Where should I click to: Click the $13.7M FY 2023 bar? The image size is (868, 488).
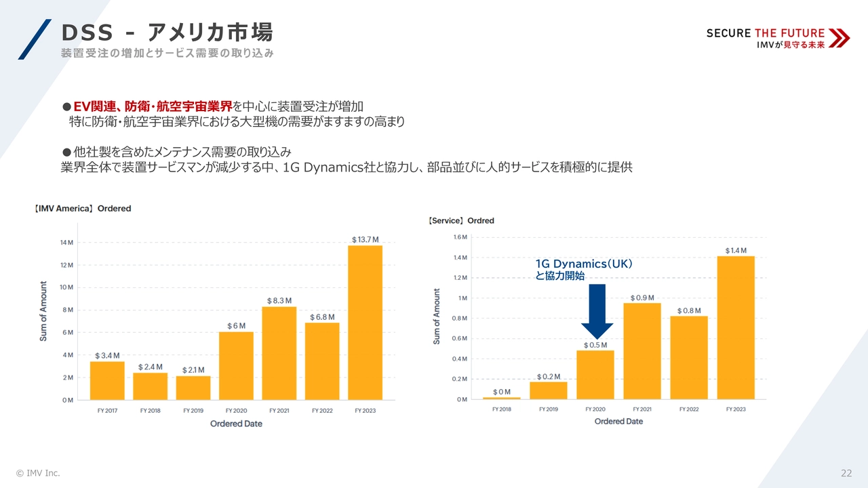pyautogui.click(x=365, y=323)
